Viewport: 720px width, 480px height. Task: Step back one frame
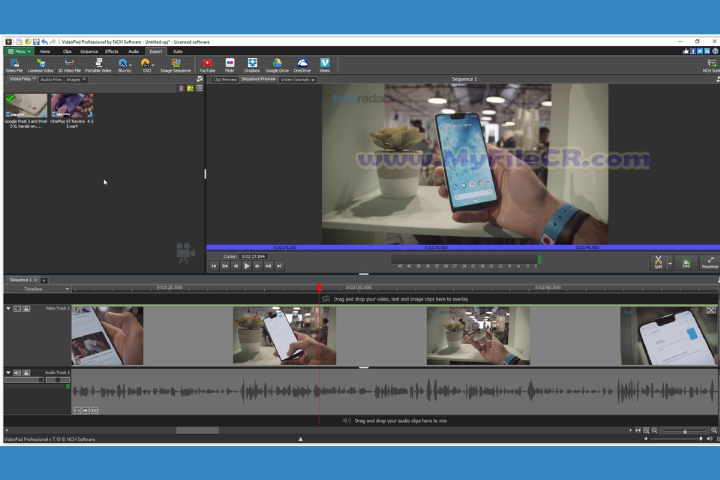[236, 266]
